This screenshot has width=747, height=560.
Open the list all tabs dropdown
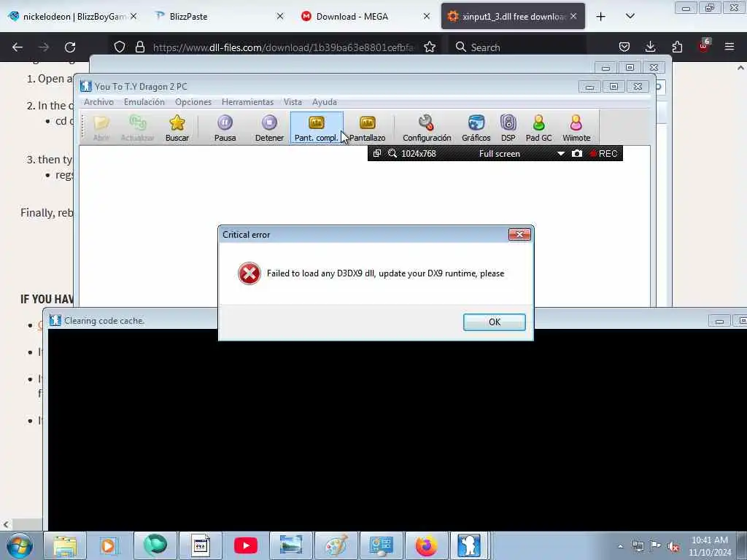(x=630, y=16)
